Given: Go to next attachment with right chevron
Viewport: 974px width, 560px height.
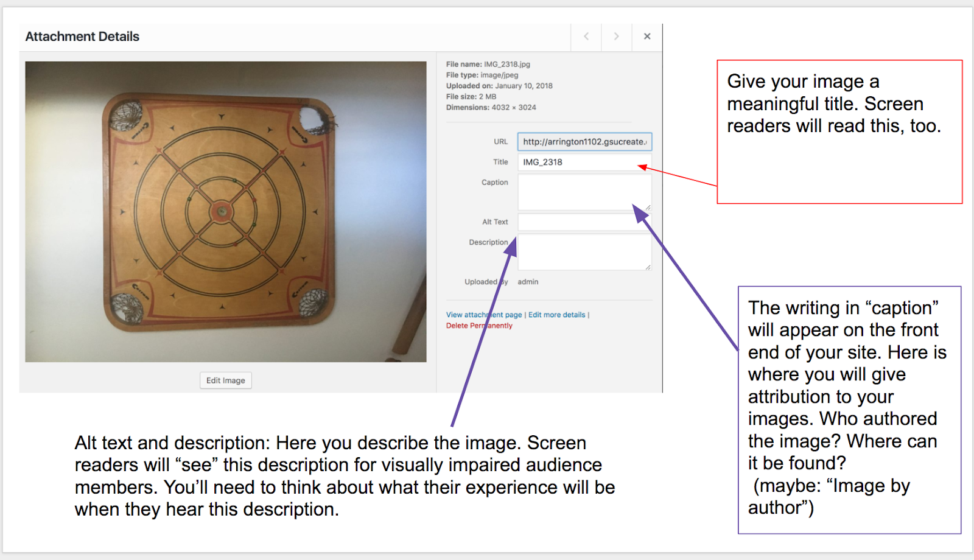Looking at the screenshot, I should point(617,37).
